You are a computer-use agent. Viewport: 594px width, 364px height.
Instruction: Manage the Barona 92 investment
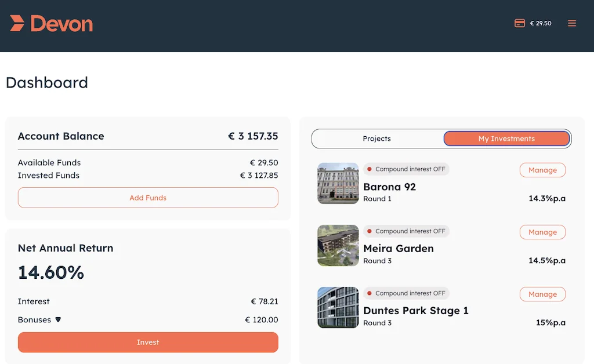coord(542,170)
